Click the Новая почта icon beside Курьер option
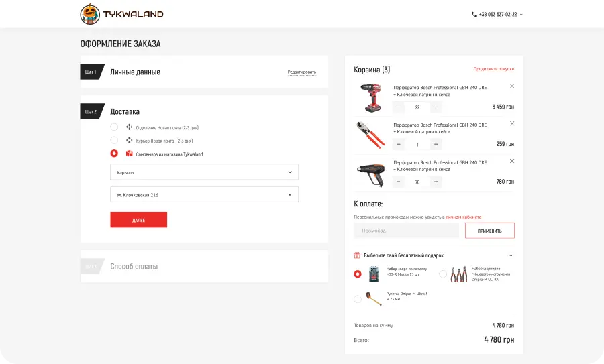Image resolution: width=604 pixels, height=364 pixels. (129, 140)
